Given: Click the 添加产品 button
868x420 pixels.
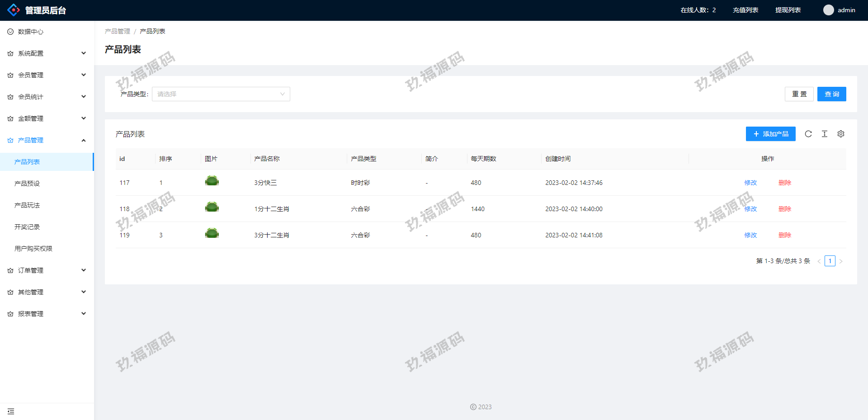Looking at the screenshot, I should (x=770, y=134).
